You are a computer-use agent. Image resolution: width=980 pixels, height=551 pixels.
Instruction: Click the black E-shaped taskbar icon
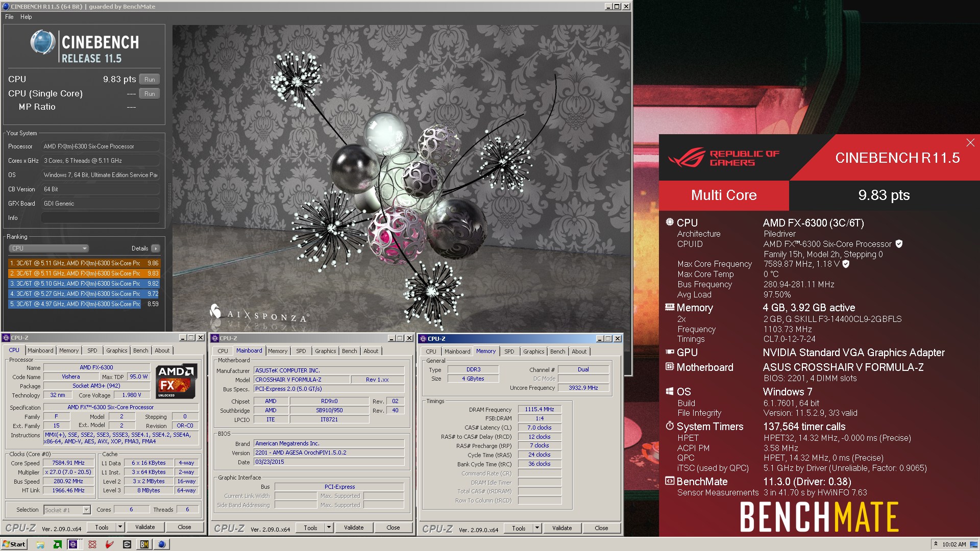click(x=127, y=544)
